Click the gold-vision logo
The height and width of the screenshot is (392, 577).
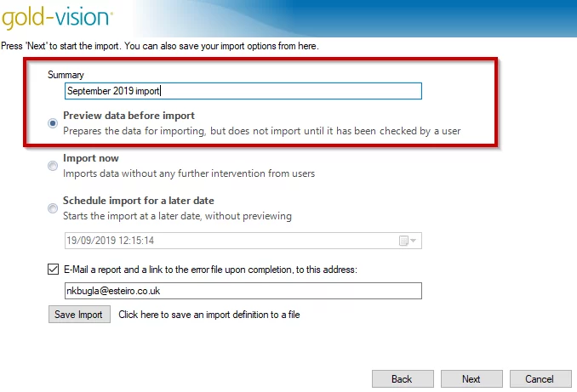click(x=57, y=18)
